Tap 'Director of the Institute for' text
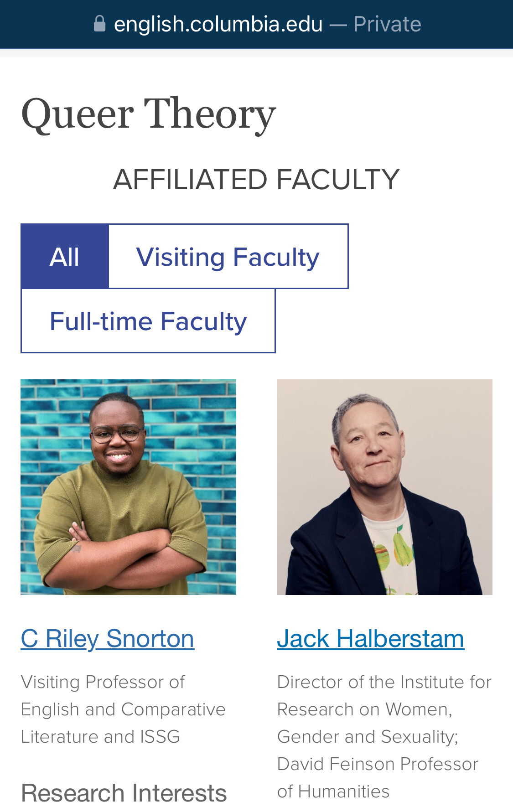This screenshot has height=812, width=513. (384, 682)
